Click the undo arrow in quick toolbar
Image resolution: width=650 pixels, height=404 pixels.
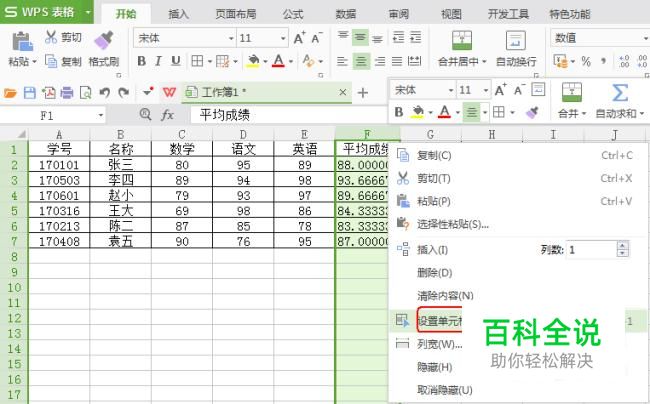point(104,92)
